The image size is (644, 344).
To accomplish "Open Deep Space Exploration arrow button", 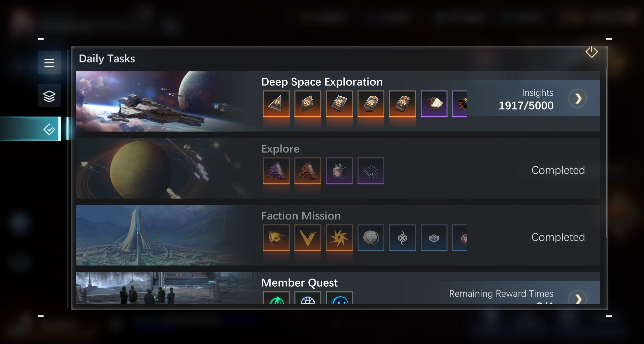I will (x=578, y=98).
